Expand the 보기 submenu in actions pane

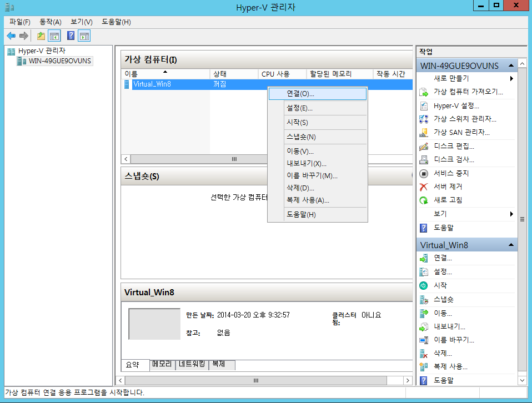click(x=511, y=214)
